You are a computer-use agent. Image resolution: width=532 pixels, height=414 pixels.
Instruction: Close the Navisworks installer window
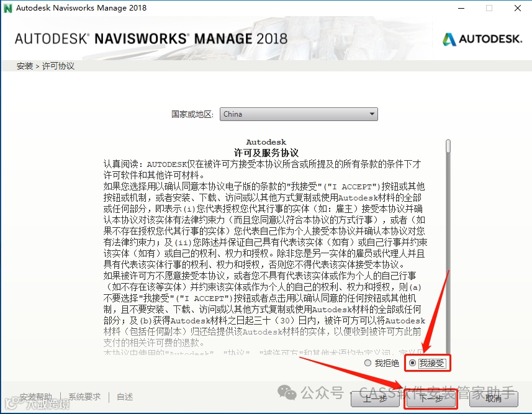click(517, 8)
